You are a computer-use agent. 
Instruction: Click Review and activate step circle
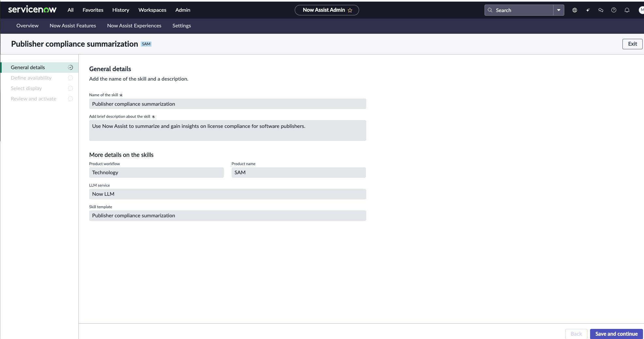(x=70, y=99)
